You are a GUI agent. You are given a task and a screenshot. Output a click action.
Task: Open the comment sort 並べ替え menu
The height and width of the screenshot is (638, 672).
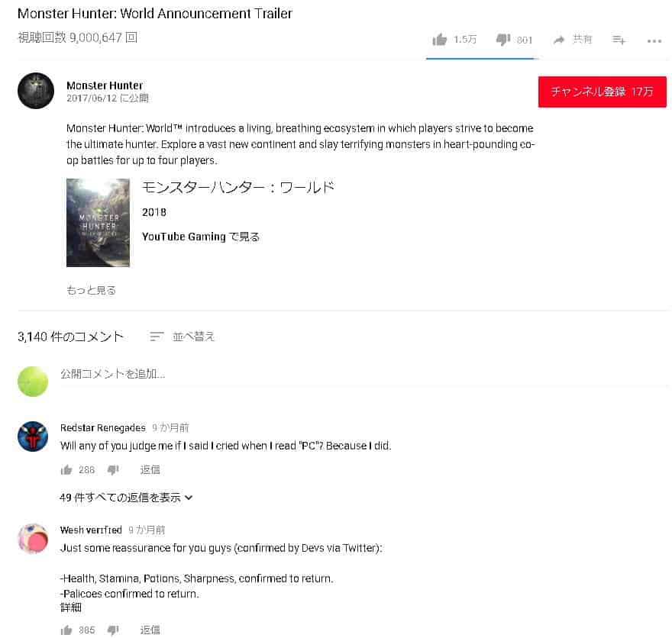(183, 337)
